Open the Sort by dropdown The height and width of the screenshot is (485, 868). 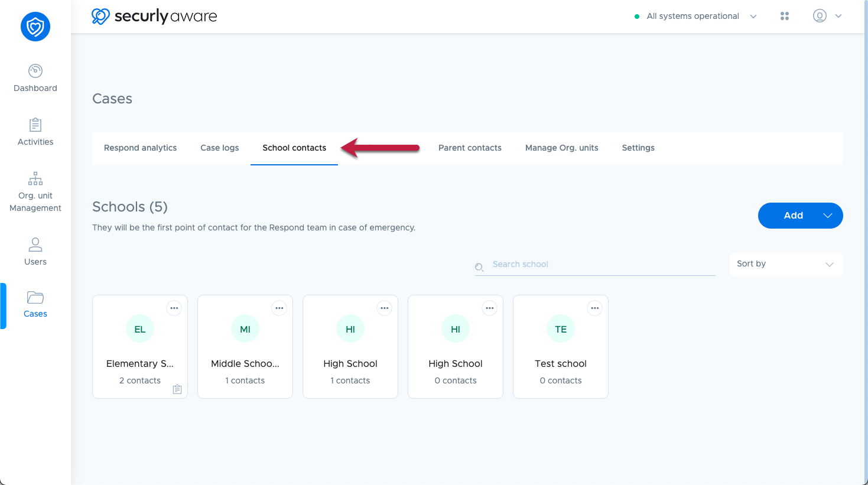coord(786,264)
